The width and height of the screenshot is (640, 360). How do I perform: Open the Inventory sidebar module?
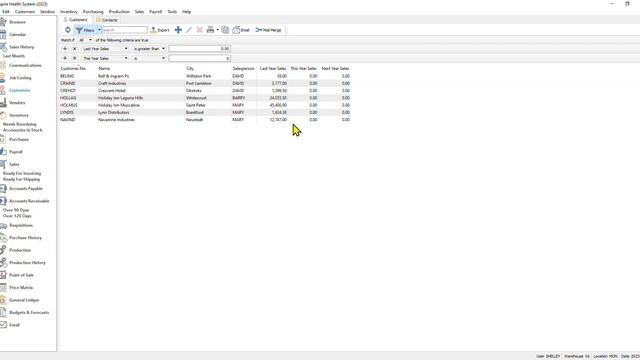point(19,115)
